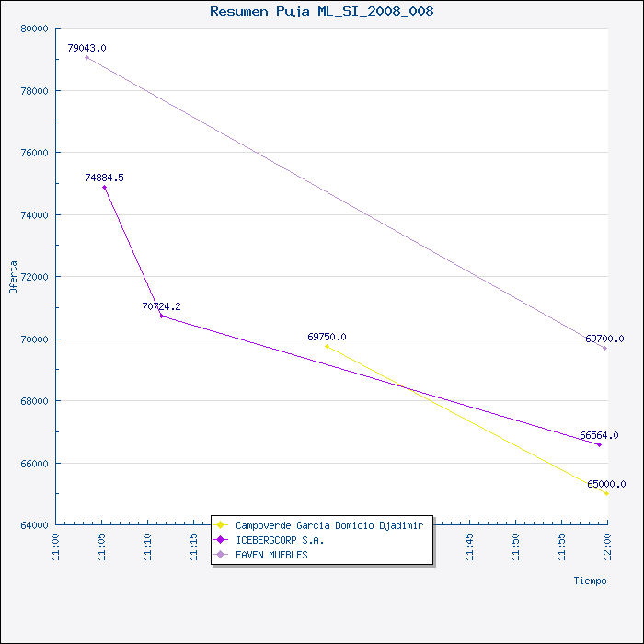
Task: Select FAVEN MUEBLES legend label
Action: pyautogui.click(x=271, y=555)
